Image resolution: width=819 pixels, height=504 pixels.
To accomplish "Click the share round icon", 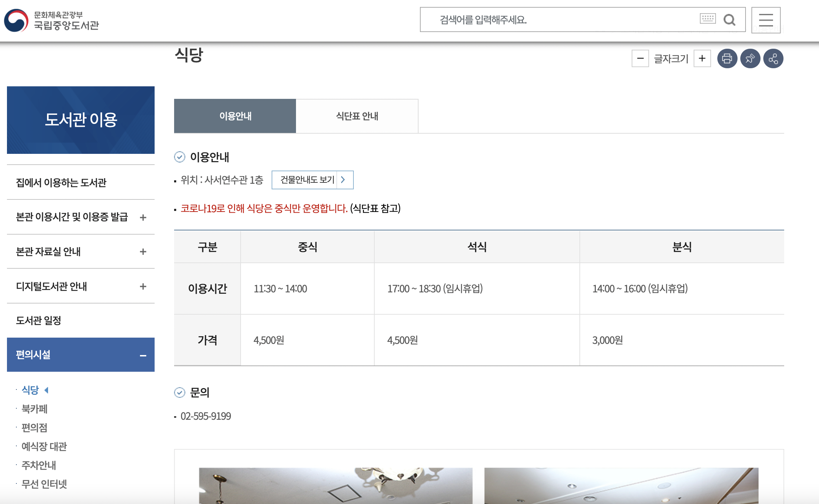I will click(773, 58).
